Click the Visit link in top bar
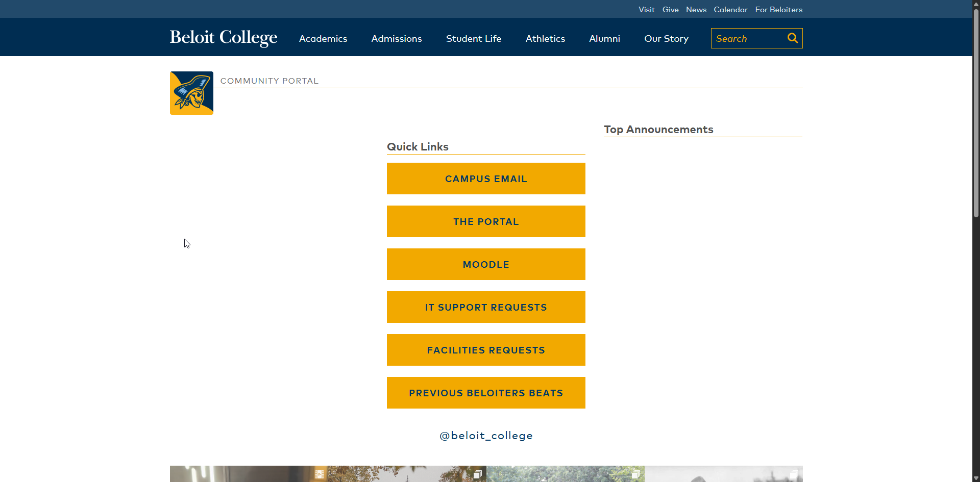This screenshot has width=980, height=482. point(646,10)
